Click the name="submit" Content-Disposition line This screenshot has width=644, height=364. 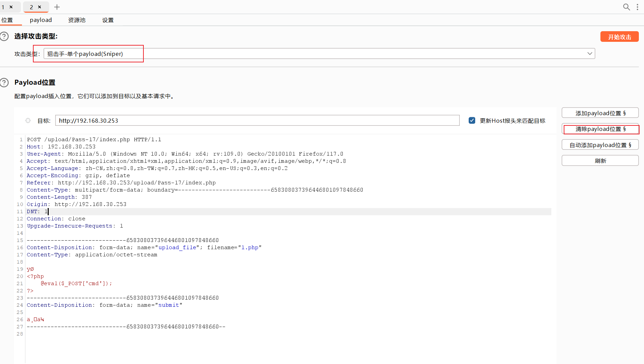pyautogui.click(x=104, y=305)
